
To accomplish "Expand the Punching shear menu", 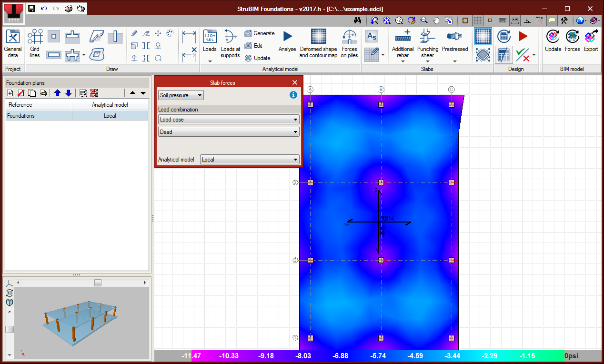I will [427, 61].
